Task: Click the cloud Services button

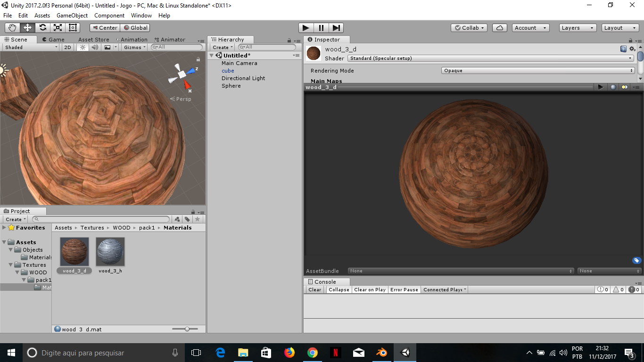Action: tap(500, 28)
